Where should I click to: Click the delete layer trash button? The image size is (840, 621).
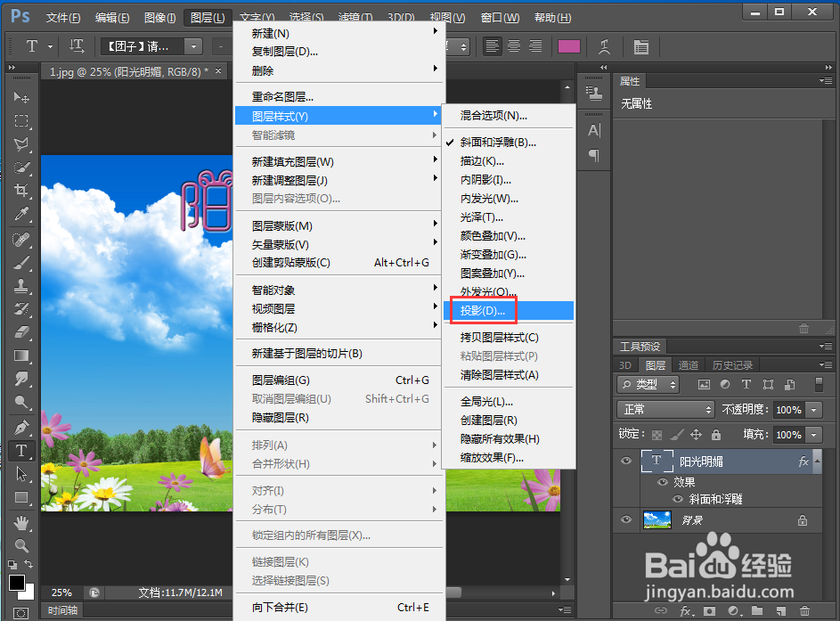[x=804, y=611]
